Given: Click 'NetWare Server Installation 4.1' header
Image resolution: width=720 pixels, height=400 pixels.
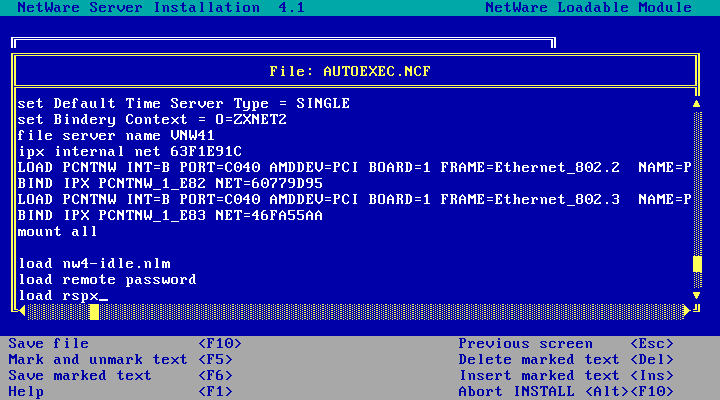Looking at the screenshot, I should (x=161, y=7).
